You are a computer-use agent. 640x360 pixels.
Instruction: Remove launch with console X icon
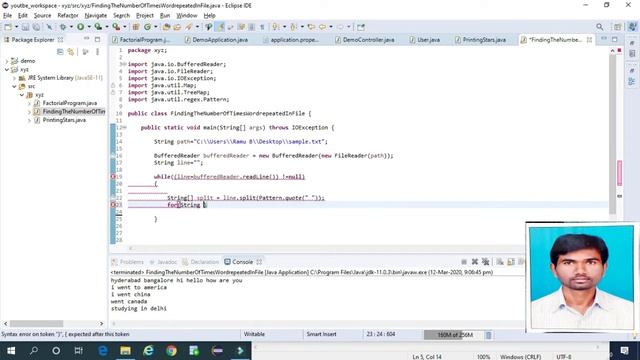point(475,262)
